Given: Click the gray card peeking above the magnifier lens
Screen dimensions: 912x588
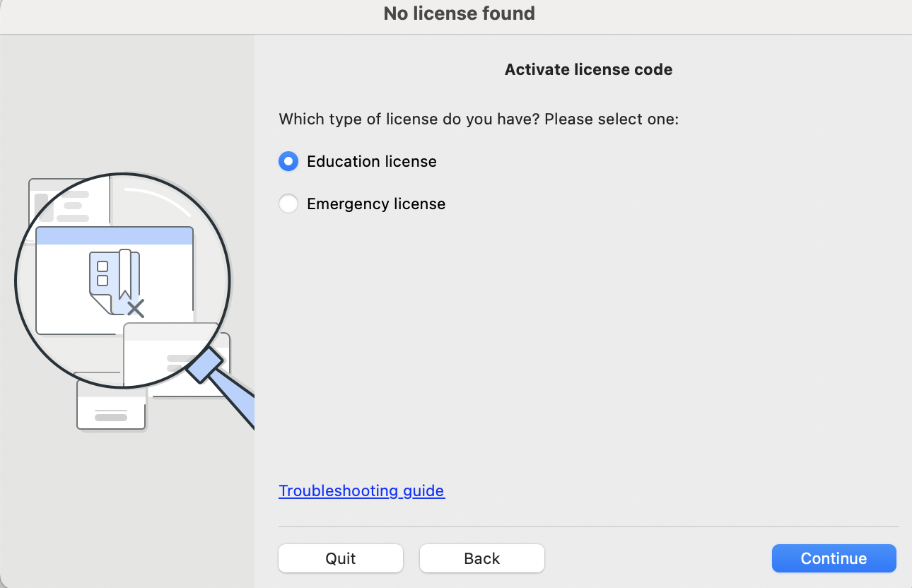Looking at the screenshot, I should coord(64,201).
